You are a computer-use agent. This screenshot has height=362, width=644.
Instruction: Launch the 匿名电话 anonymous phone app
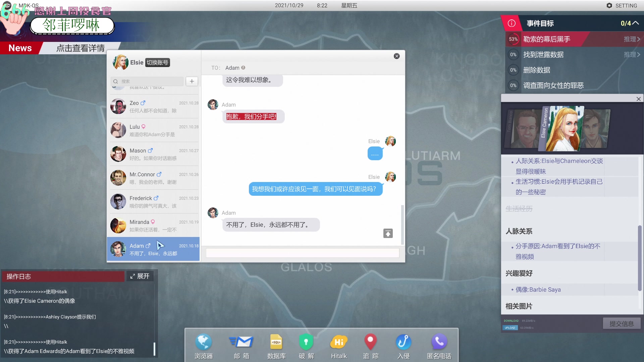click(x=439, y=346)
